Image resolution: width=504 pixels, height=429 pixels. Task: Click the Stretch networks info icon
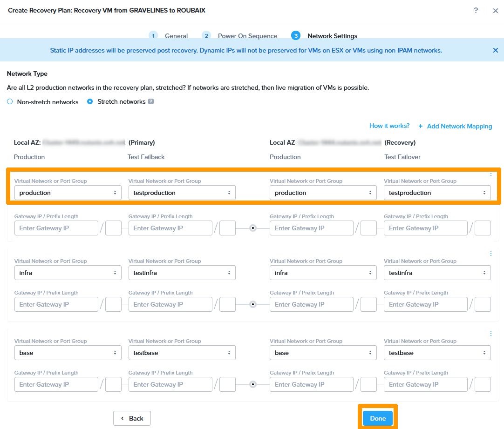[151, 101]
